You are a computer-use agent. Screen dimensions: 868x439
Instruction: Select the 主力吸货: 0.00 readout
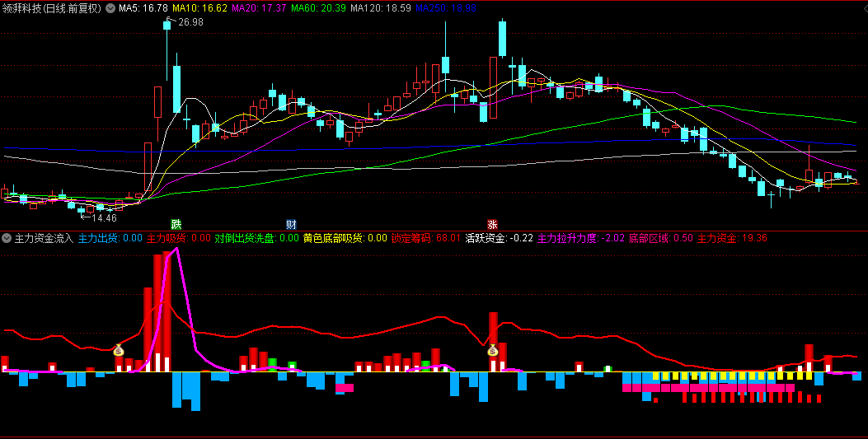click(x=178, y=238)
